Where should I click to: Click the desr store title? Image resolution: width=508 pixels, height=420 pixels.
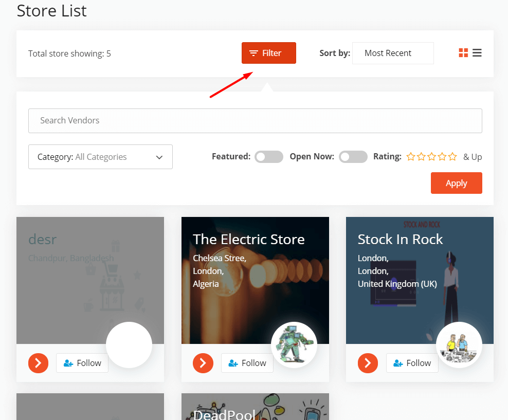click(43, 240)
